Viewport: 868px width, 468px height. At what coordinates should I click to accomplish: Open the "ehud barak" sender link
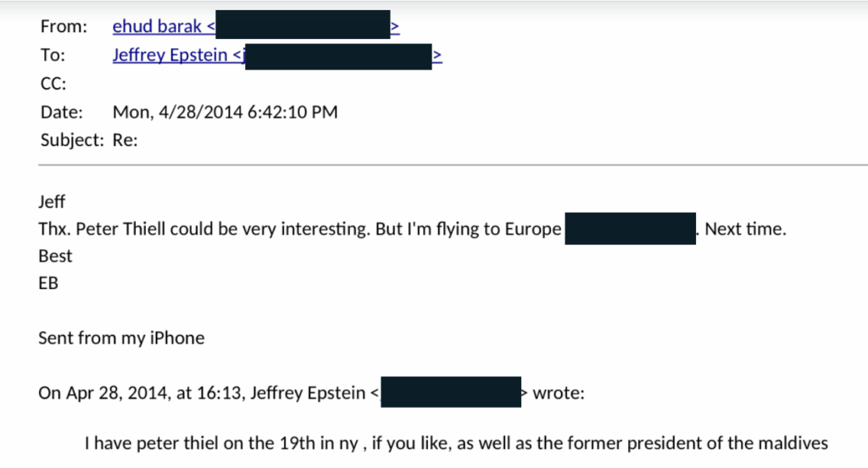(x=157, y=26)
